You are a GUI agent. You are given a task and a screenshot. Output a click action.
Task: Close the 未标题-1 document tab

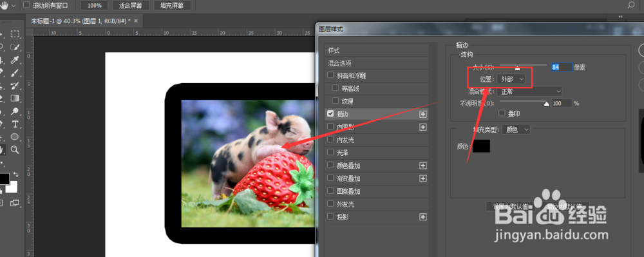[x=136, y=21]
